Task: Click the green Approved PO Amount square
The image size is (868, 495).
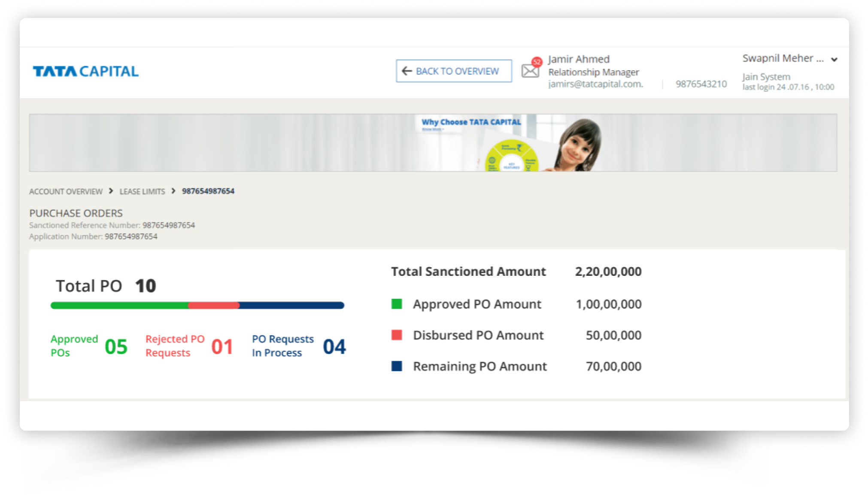Action: [x=397, y=304]
